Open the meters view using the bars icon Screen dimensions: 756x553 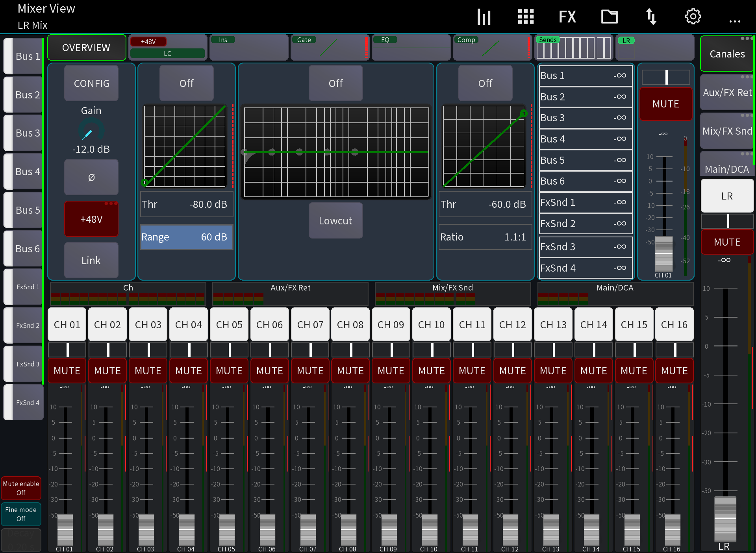tap(484, 17)
